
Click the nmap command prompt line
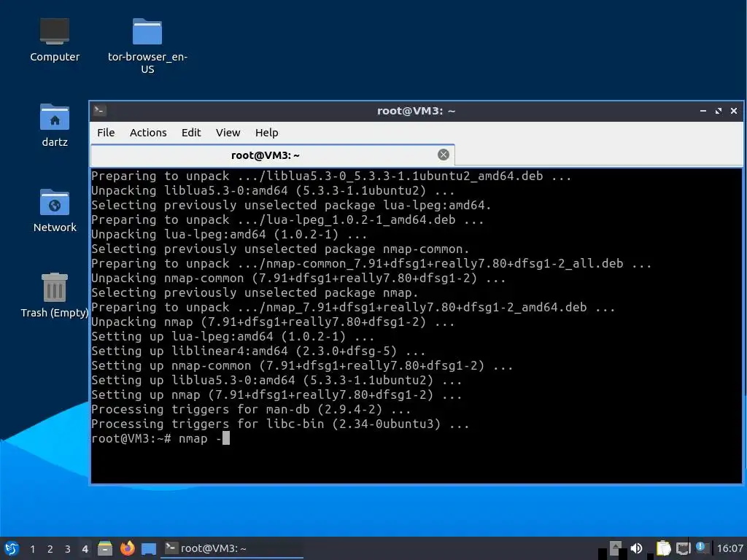160,438
